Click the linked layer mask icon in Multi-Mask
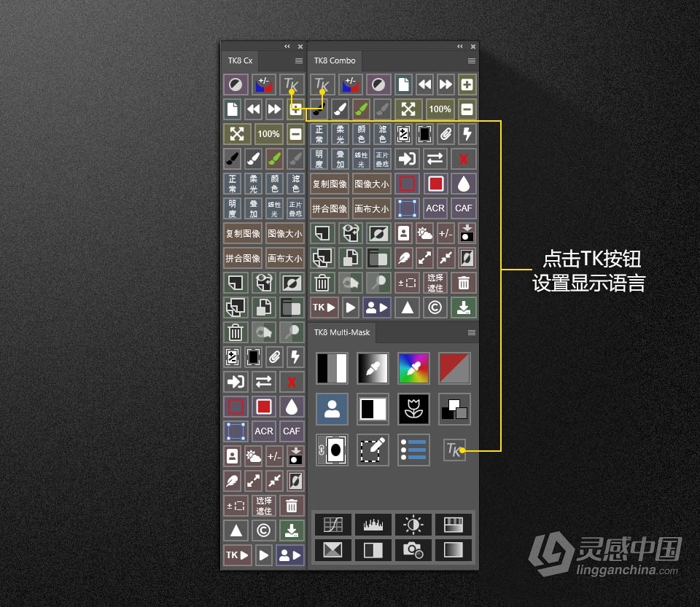This screenshot has height=607, width=700. [332, 450]
